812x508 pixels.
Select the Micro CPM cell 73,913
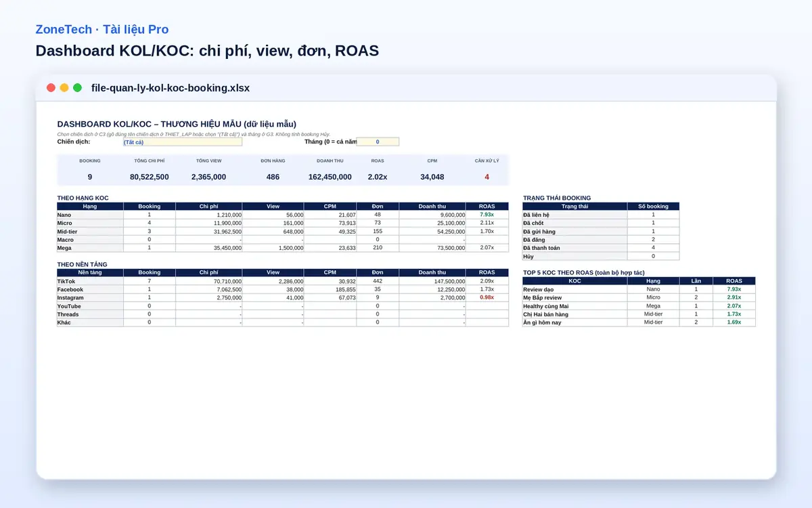tap(330, 223)
